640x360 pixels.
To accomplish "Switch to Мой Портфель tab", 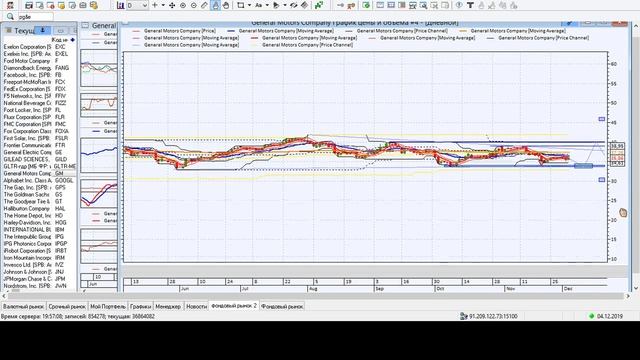I will coord(108,306).
